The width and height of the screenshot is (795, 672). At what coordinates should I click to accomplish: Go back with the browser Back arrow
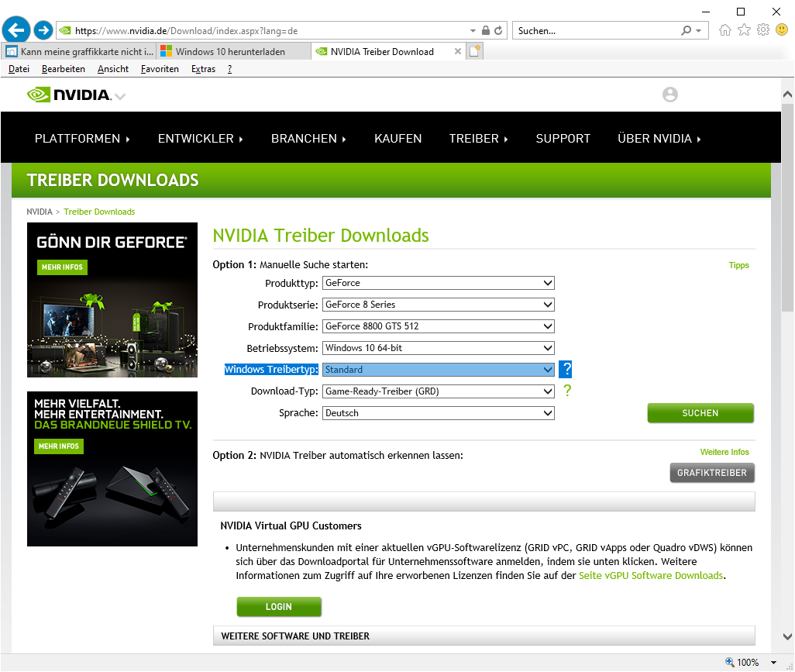point(16,30)
